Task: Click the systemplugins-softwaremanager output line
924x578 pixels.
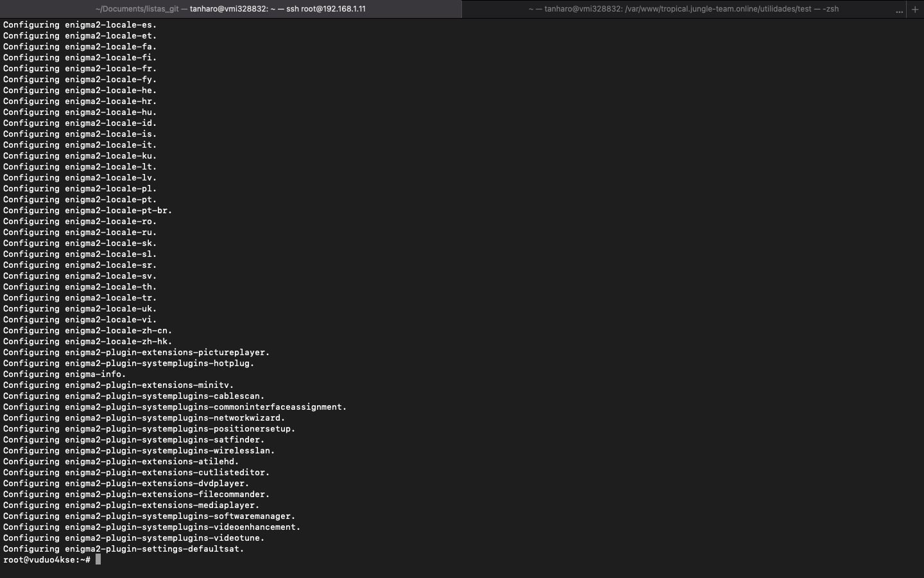Action: 150,516
